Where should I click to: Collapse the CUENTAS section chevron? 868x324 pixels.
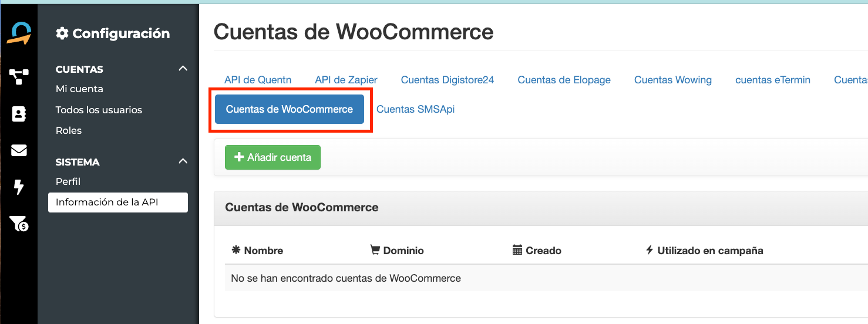point(183,69)
